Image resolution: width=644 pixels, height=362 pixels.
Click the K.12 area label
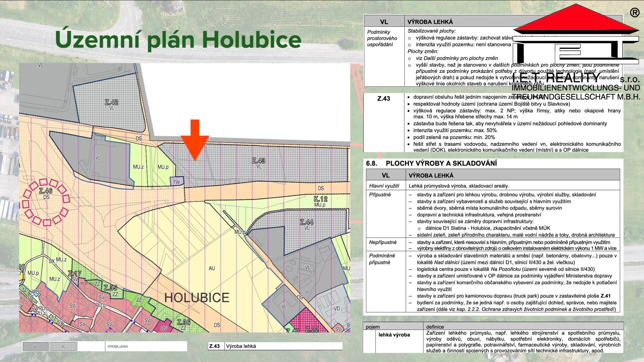pos(320,199)
